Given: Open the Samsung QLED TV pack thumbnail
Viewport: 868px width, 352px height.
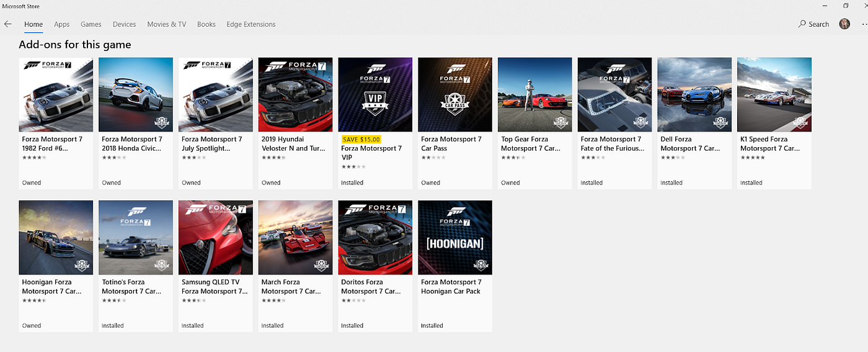Looking at the screenshot, I should tap(216, 237).
